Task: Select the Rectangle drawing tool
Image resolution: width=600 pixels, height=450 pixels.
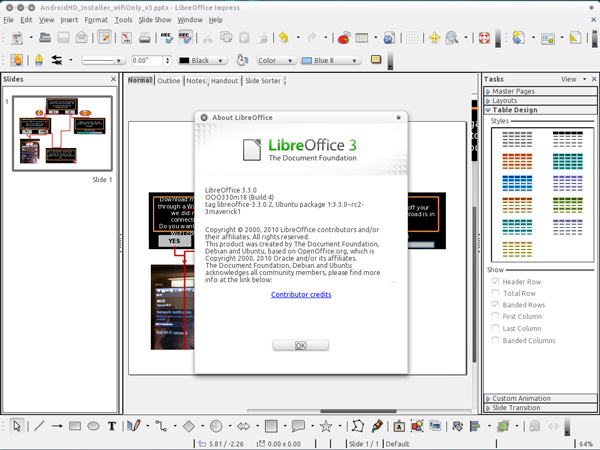Action: 75,426
